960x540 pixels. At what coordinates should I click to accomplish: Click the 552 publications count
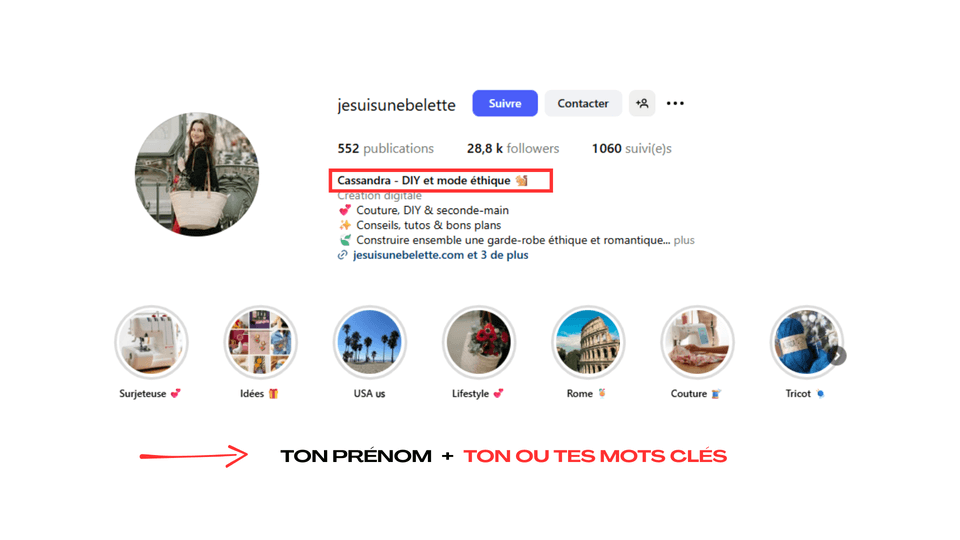[x=385, y=148]
